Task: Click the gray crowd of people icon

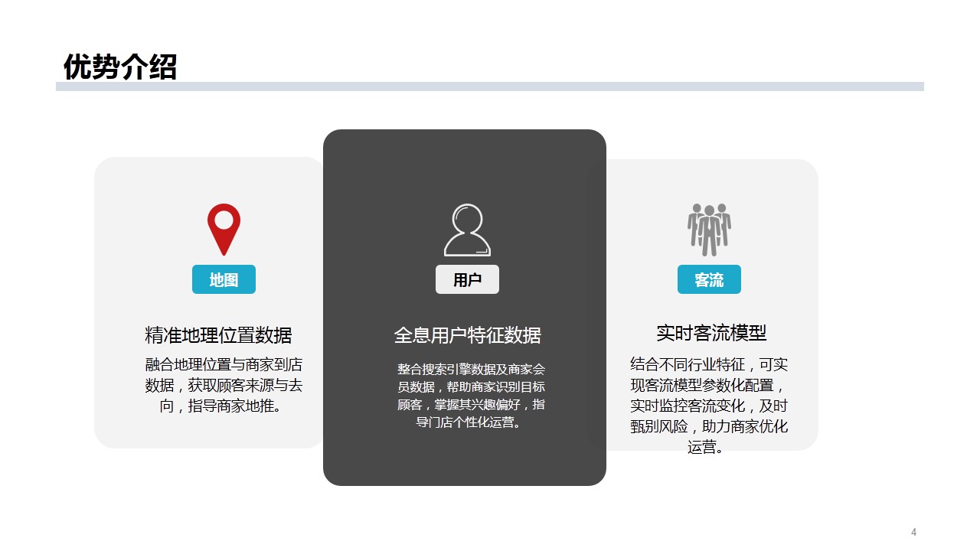Action: tap(709, 229)
